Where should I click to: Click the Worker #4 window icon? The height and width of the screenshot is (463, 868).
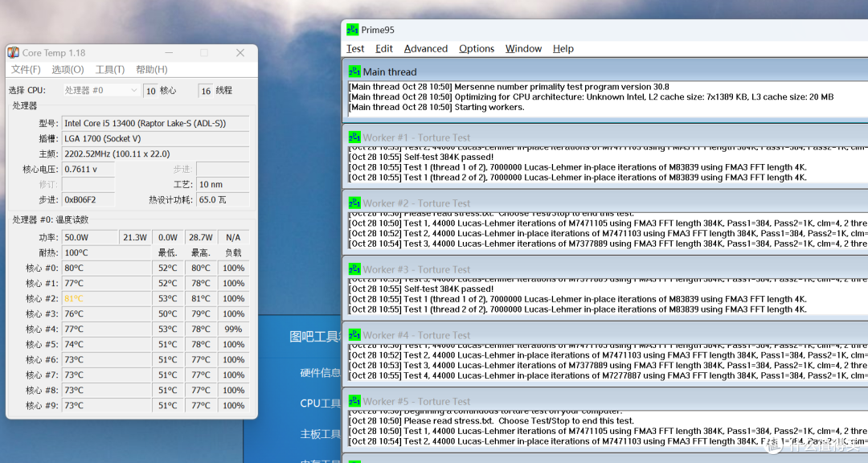354,335
